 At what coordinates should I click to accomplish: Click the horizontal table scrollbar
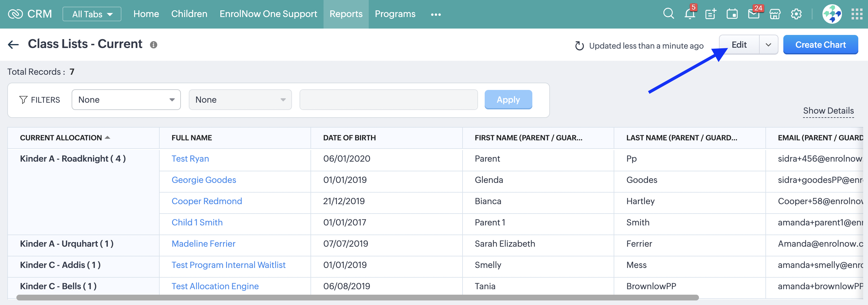click(357, 297)
